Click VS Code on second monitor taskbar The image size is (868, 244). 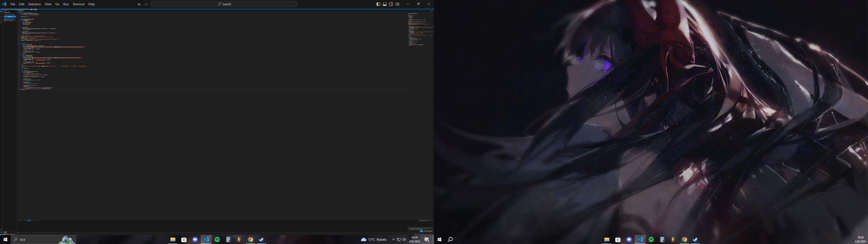(640, 239)
